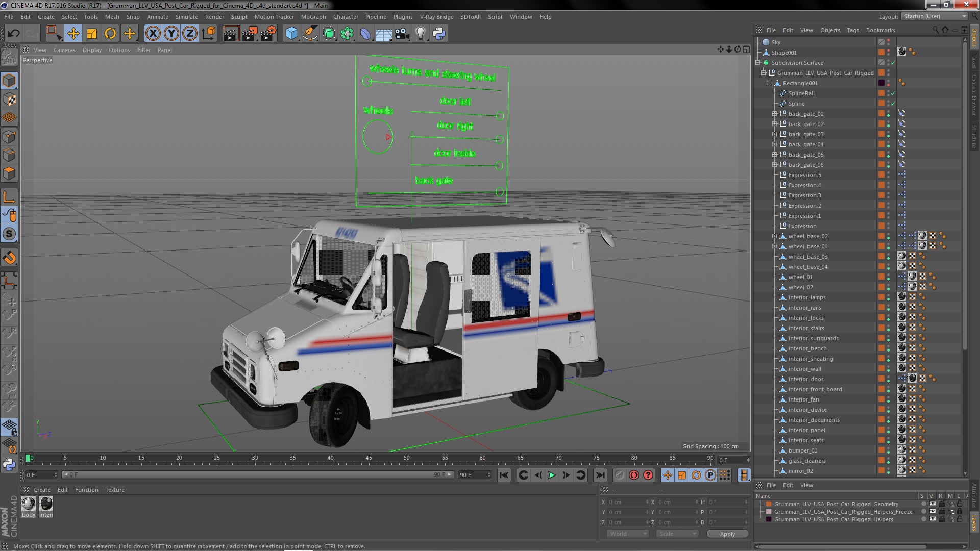Expand back_gate_01 hierarchy
980x551 pixels.
point(774,114)
